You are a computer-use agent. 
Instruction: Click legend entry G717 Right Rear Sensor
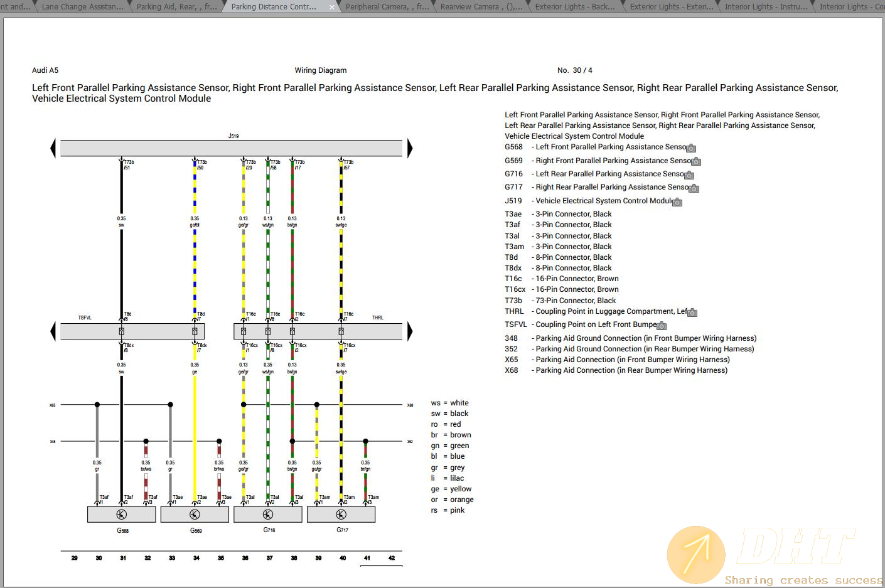pyautogui.click(x=598, y=187)
